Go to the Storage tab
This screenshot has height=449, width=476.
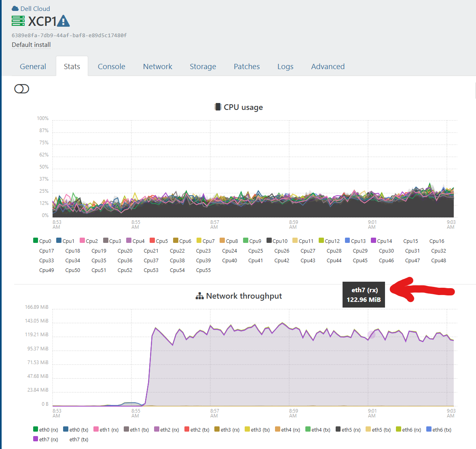click(x=203, y=67)
